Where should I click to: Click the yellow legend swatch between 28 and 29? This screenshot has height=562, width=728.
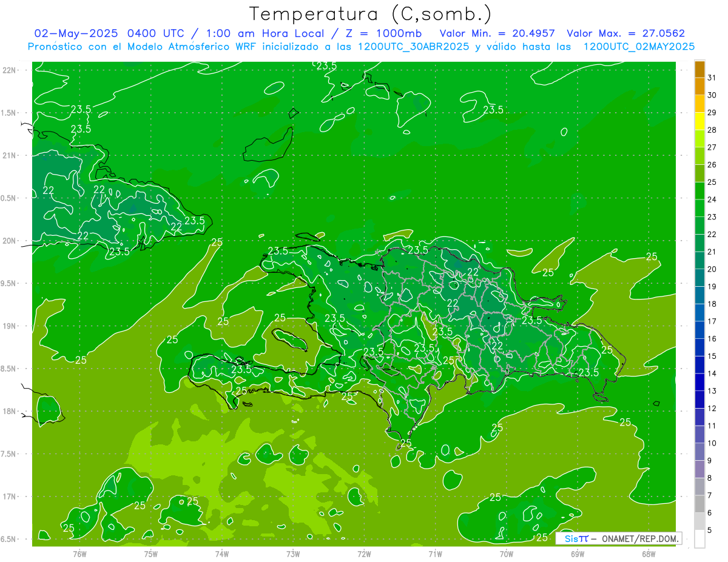[x=699, y=121]
